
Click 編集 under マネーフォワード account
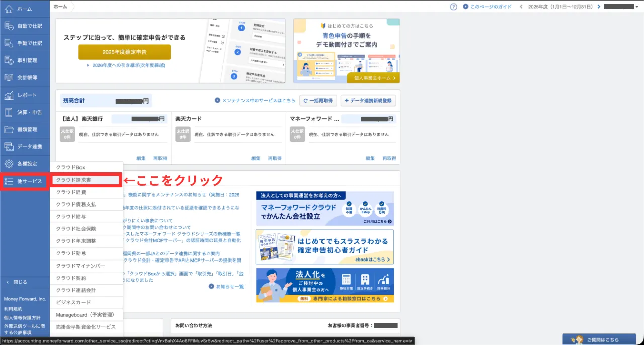370,158
